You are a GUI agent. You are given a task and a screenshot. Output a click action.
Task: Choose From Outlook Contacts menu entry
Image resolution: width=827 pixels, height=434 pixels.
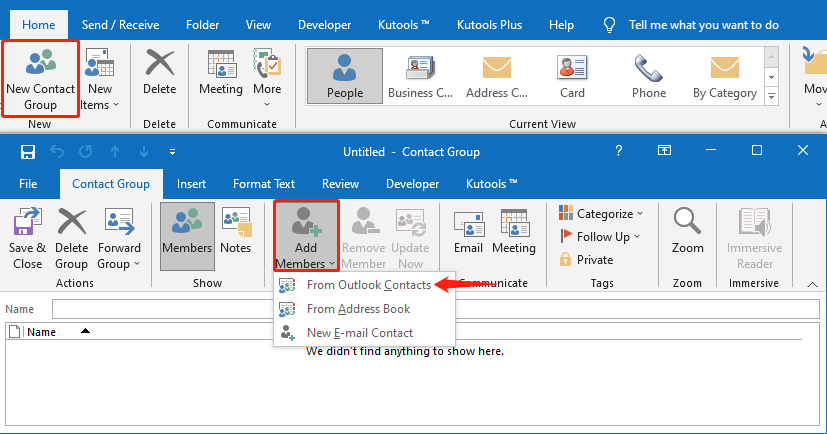pyautogui.click(x=368, y=285)
